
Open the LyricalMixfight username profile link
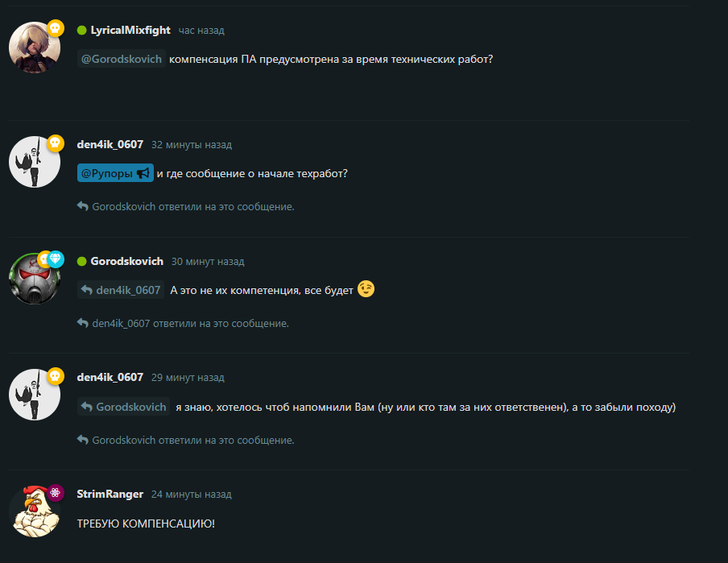pos(130,30)
